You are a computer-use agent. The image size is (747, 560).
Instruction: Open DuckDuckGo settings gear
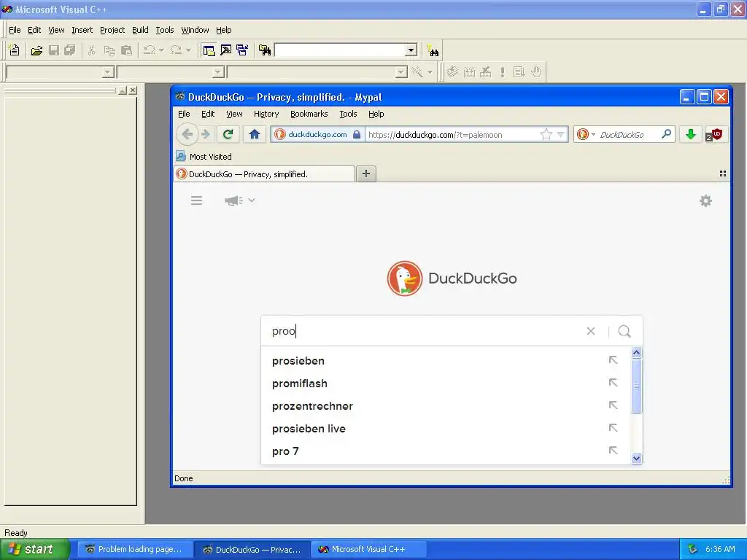pos(705,201)
